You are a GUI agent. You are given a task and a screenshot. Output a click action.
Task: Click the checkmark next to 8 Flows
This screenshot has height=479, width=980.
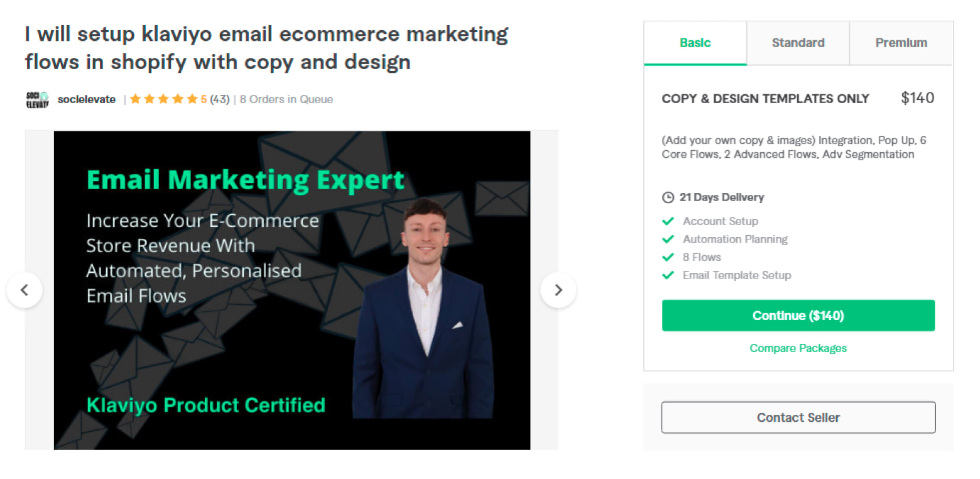tap(668, 257)
